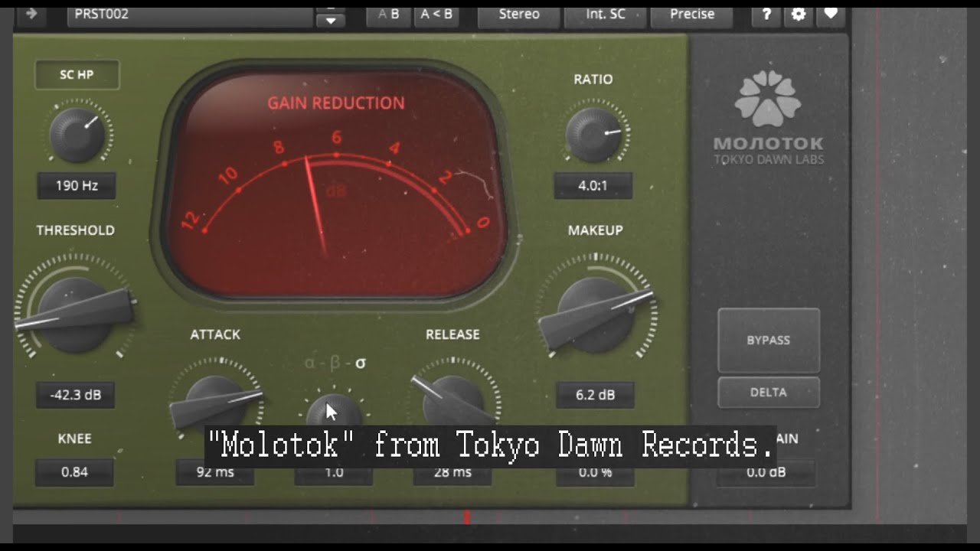Click the 0.0 % value field

595,472
